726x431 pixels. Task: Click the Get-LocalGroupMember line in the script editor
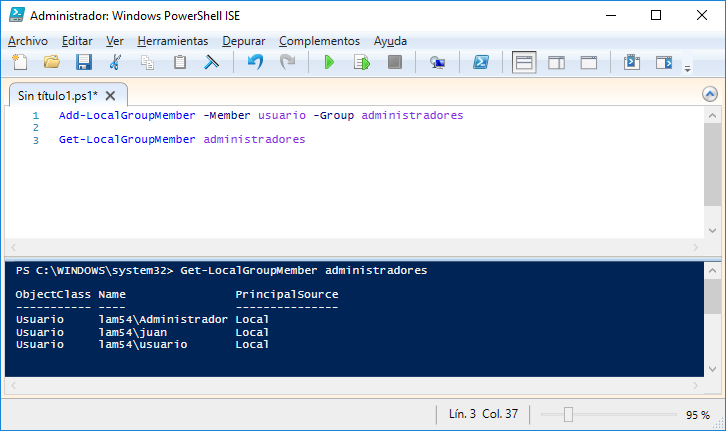[181, 140]
